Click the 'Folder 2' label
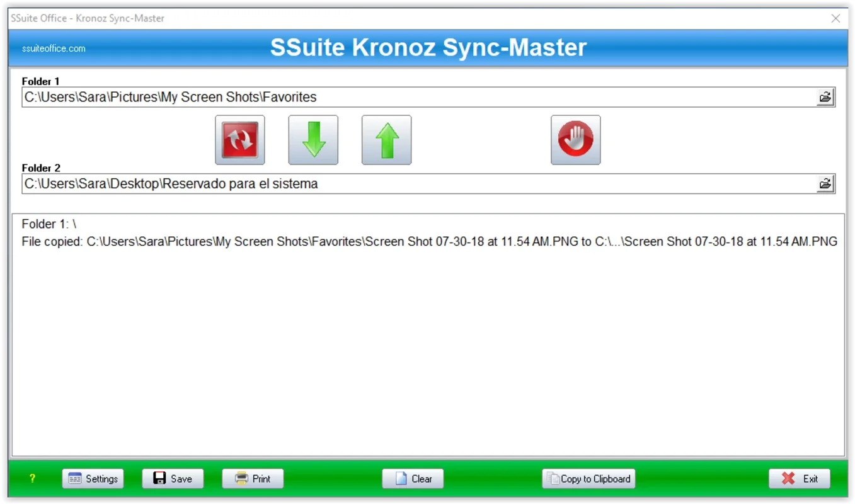 (41, 168)
